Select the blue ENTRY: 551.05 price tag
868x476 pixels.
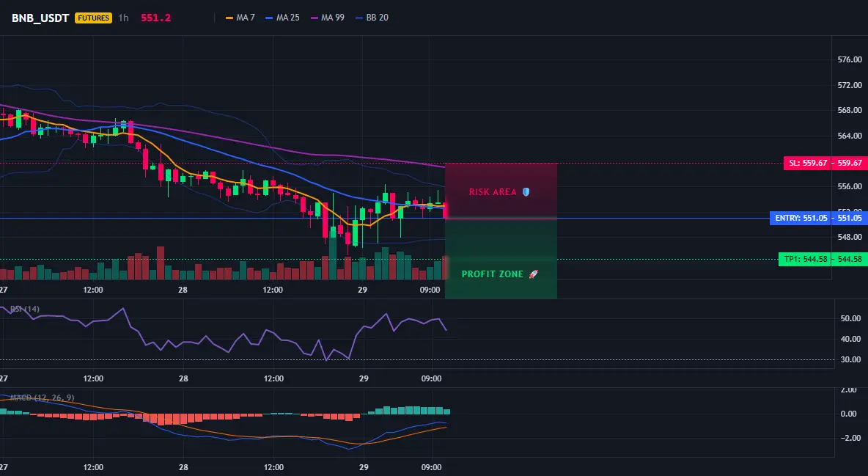pyautogui.click(x=801, y=218)
